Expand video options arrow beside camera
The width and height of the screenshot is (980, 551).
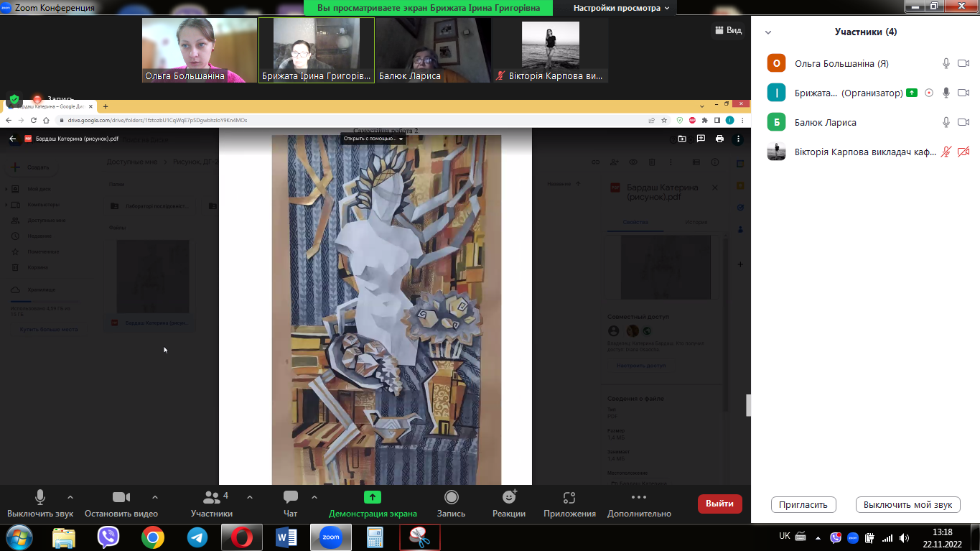[x=154, y=497]
